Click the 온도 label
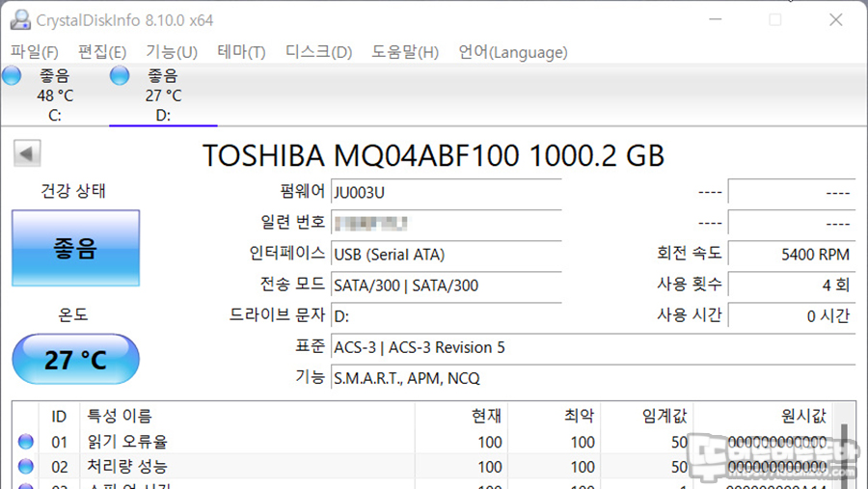868x489 pixels. coord(73,315)
